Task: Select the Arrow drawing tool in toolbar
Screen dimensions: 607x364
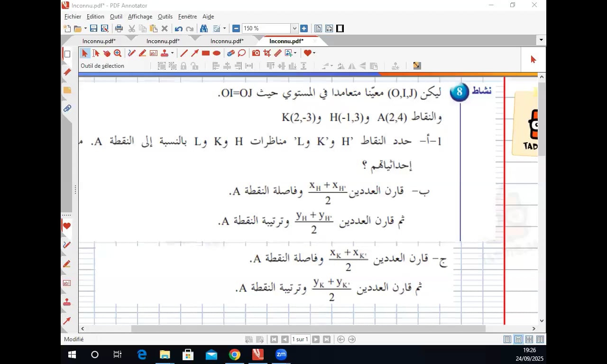Action: coord(195,53)
